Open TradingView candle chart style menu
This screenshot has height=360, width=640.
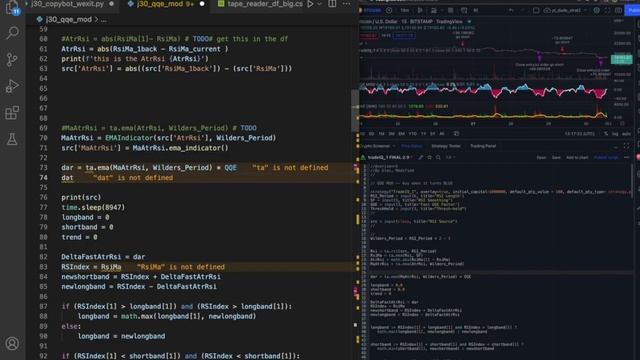pyautogui.click(x=420, y=10)
